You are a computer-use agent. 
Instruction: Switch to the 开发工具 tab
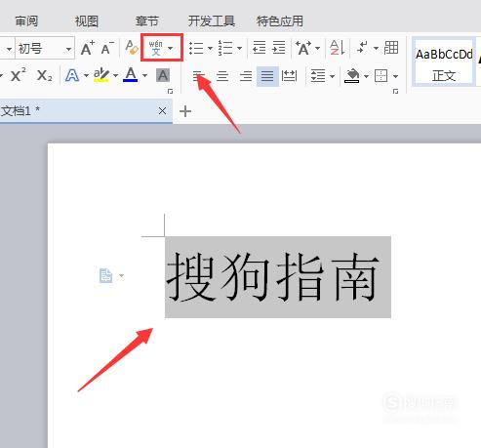(x=212, y=21)
